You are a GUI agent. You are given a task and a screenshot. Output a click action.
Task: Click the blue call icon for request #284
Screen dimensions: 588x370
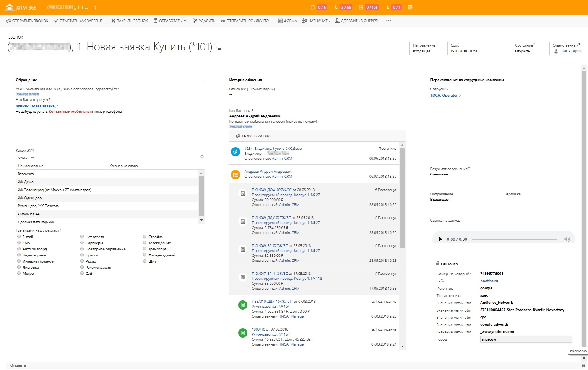click(236, 152)
